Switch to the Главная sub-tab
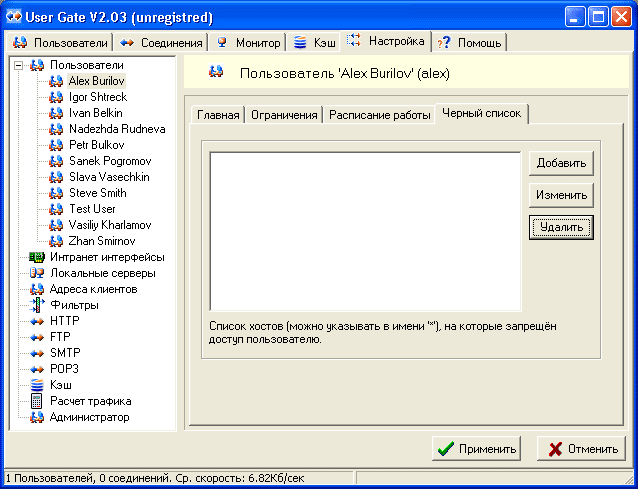This screenshot has width=638, height=489. click(218, 115)
